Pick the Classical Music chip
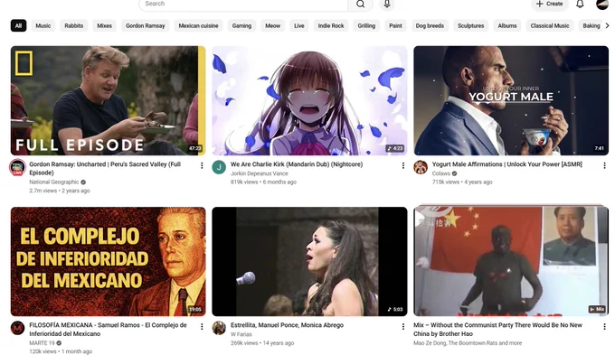615x364 pixels. [x=550, y=26]
